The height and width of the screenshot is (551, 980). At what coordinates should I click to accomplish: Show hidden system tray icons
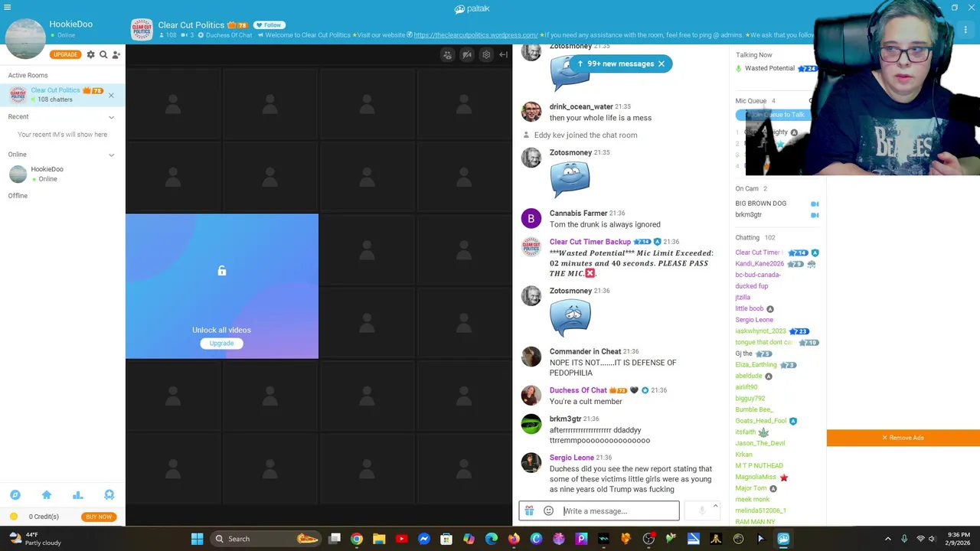point(888,539)
